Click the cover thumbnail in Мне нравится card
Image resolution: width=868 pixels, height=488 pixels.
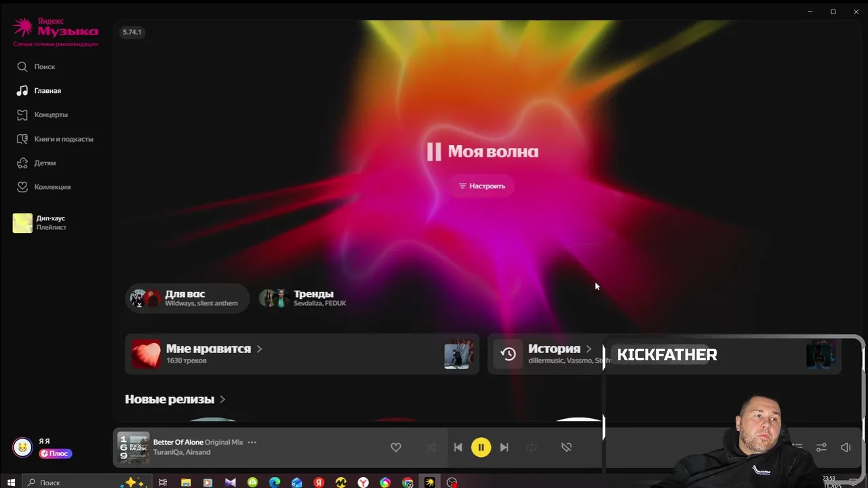click(x=458, y=354)
